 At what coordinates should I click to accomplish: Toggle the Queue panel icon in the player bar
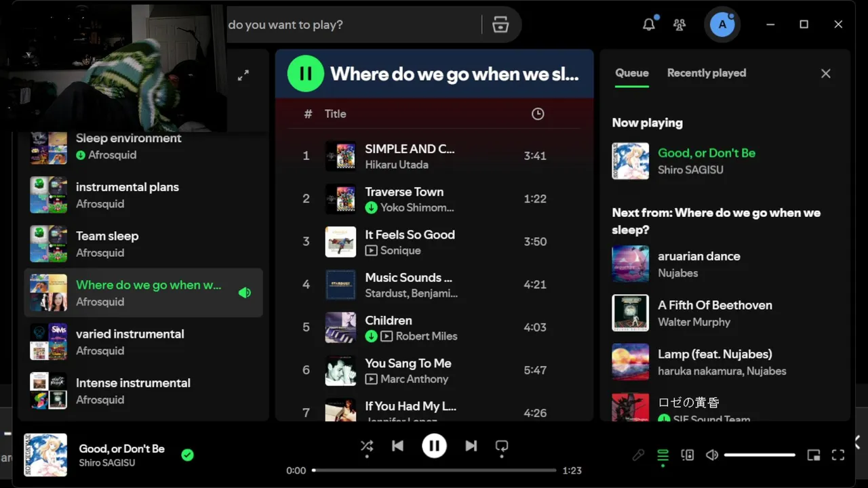663,455
